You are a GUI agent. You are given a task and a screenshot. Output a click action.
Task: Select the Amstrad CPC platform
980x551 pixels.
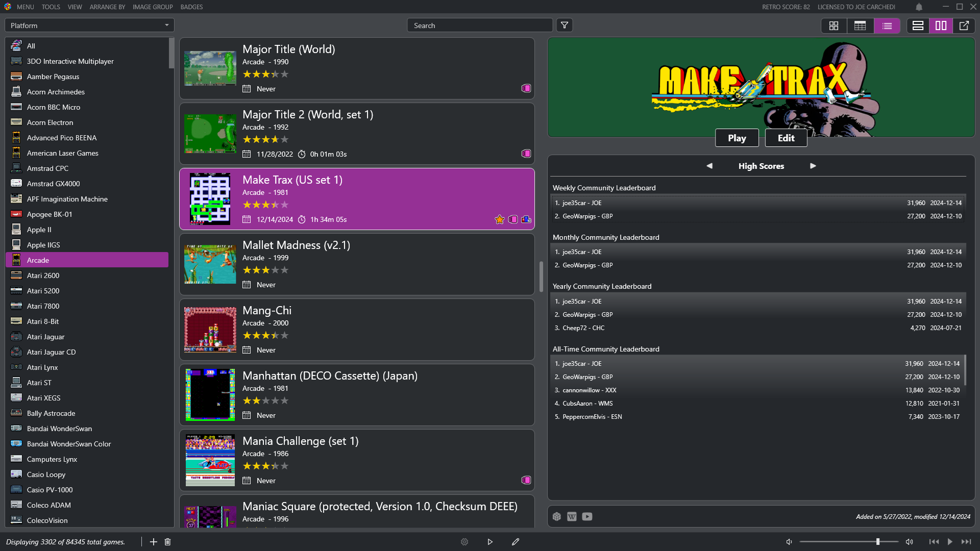(87, 168)
